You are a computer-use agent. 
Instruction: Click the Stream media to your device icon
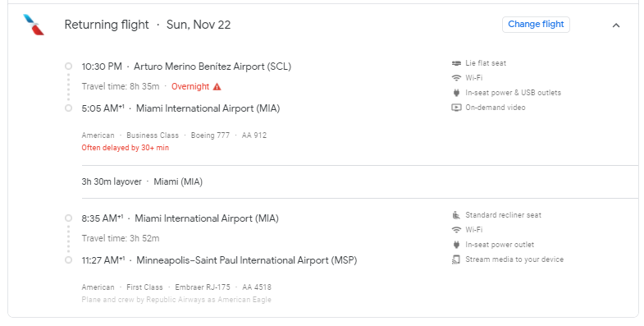[x=456, y=259]
